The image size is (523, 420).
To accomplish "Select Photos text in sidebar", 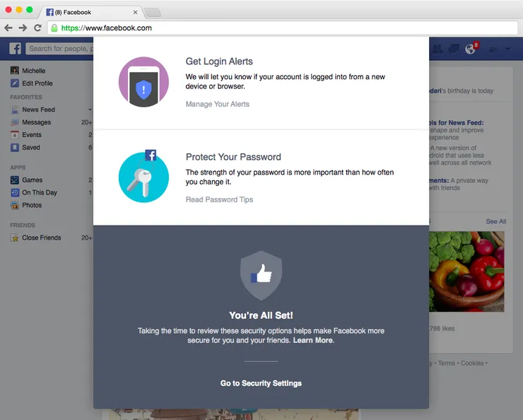I will coord(32,205).
